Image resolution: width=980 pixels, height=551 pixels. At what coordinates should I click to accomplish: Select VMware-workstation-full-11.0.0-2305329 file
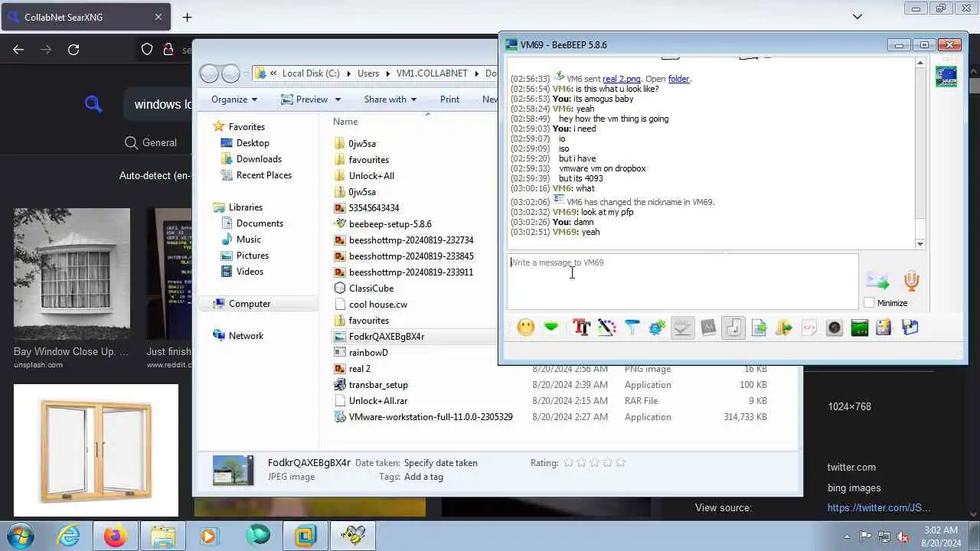click(x=431, y=417)
